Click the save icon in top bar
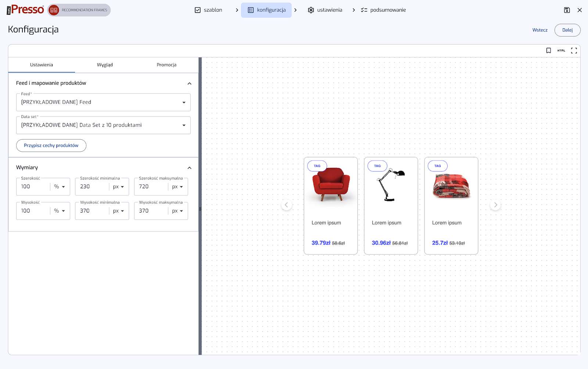 pos(567,10)
